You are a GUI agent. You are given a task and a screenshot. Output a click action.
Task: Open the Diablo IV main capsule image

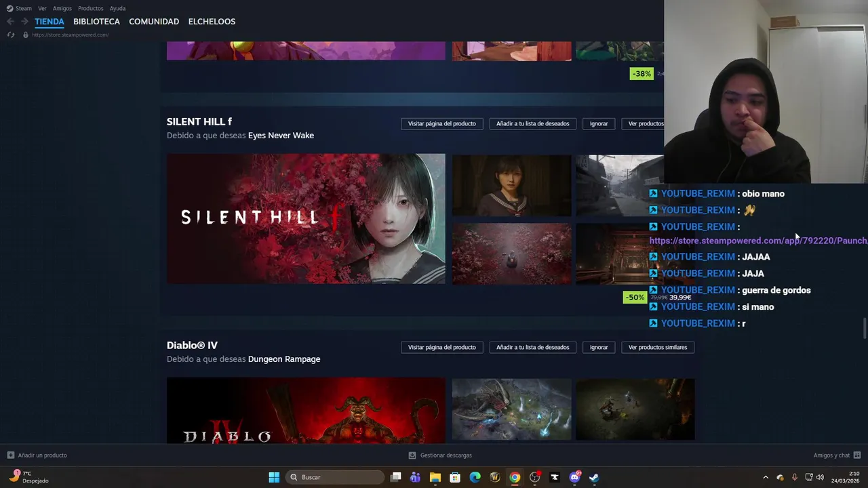pyautogui.click(x=306, y=411)
